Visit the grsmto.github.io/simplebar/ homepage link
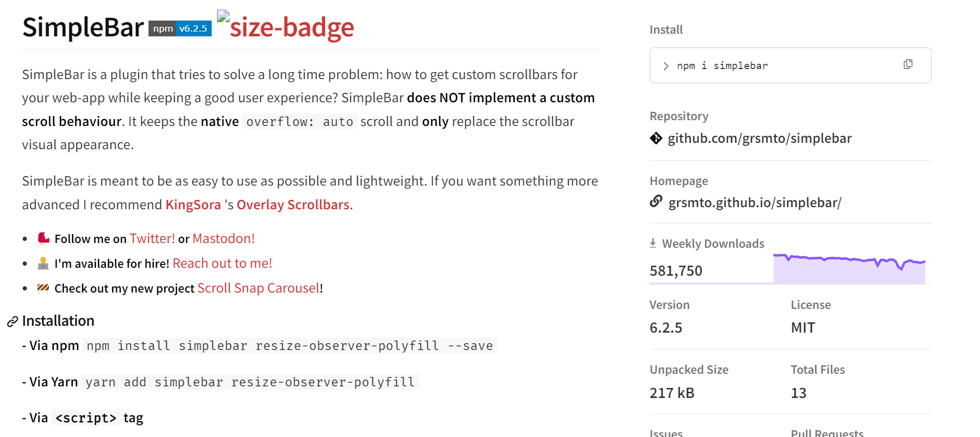The width and height of the screenshot is (980, 437). click(x=755, y=203)
